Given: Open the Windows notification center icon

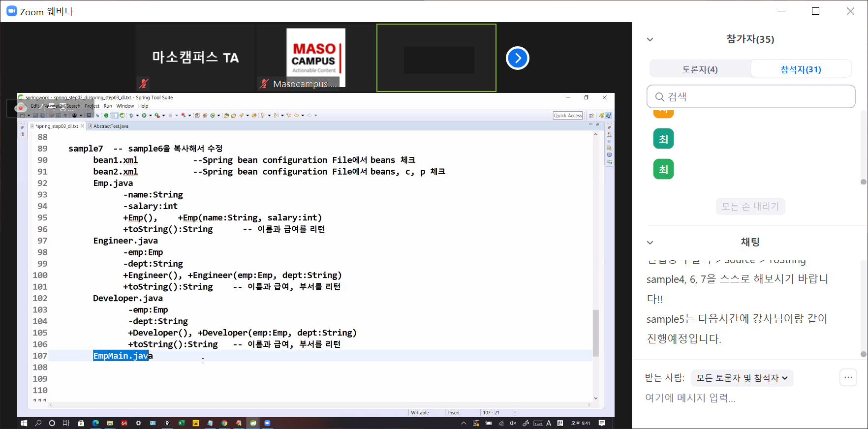Looking at the screenshot, I should (x=602, y=423).
